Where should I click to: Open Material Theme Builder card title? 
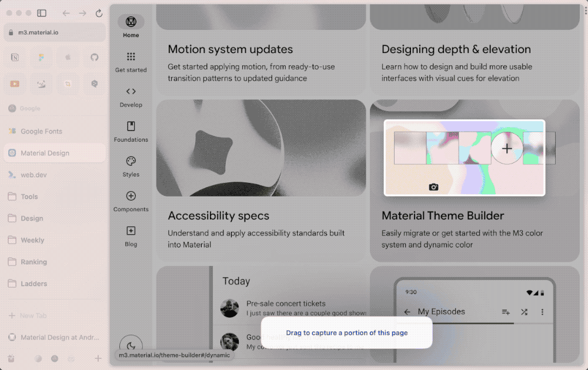tap(443, 216)
